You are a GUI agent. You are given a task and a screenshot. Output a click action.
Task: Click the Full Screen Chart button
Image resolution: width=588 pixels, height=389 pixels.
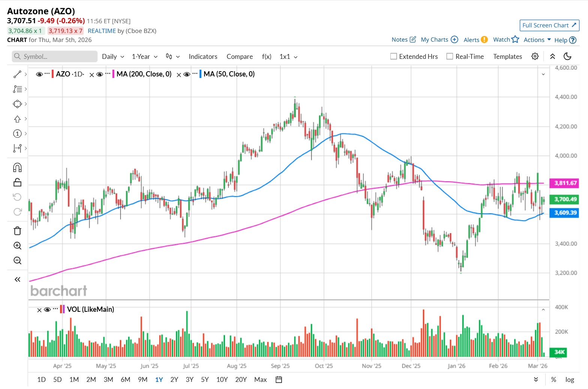[x=549, y=25]
